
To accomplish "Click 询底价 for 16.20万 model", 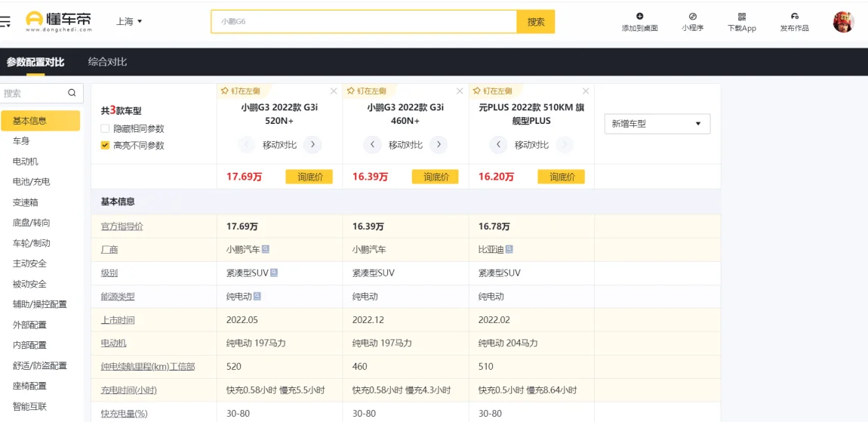I will [561, 177].
